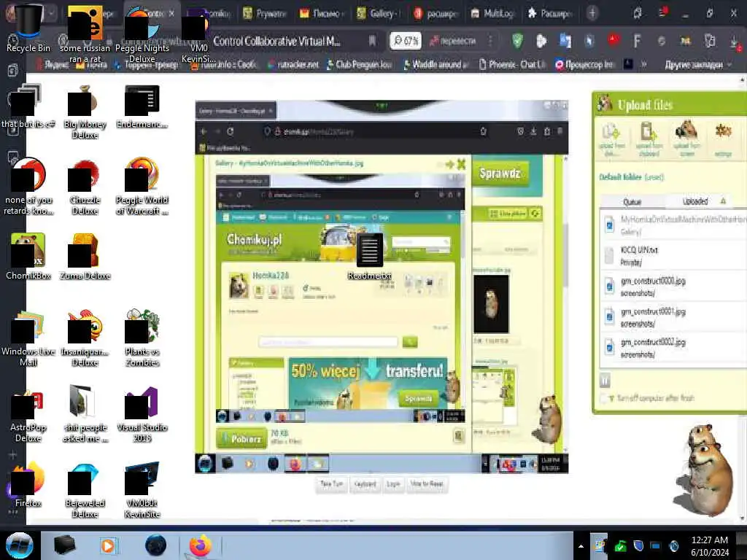Expand the bookmarks bar overflow chevron
Image resolution: width=747 pixels, height=560 pixels.
(x=644, y=64)
